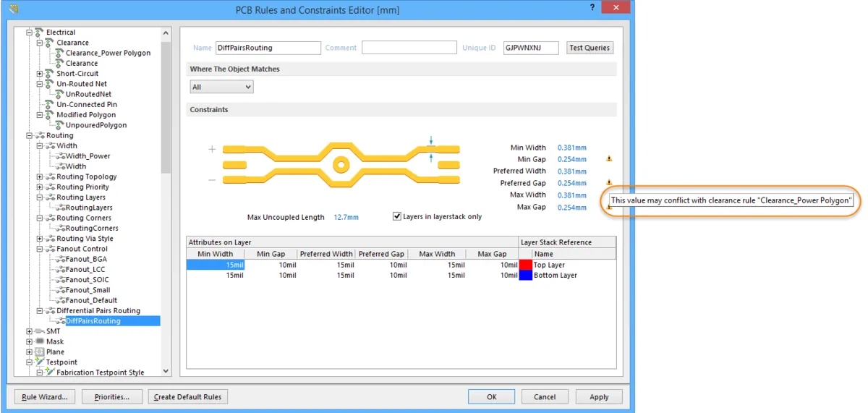868x413 pixels.
Task: Expand the Plane tree node
Action: click(x=30, y=352)
